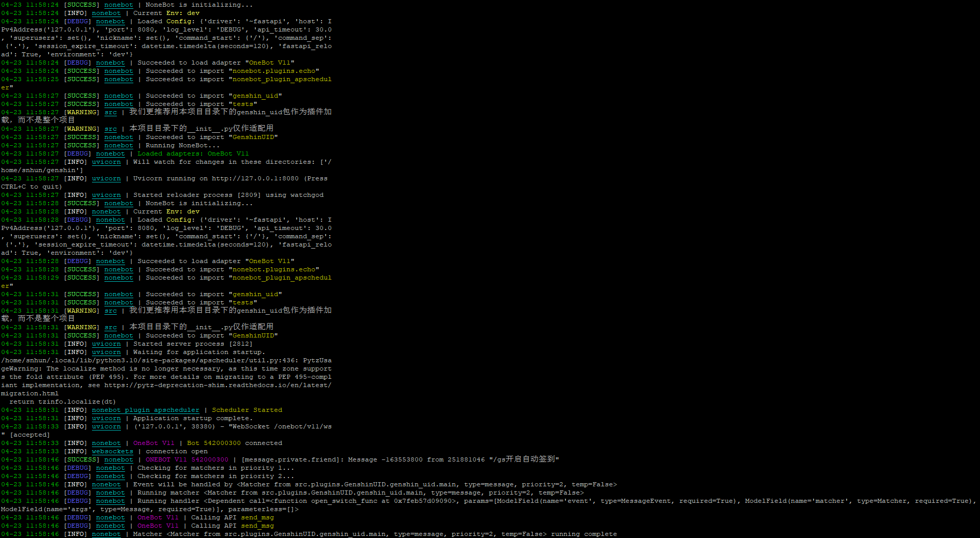
Task: Click the 'CTRL+C to quit)' text
Action: click(x=32, y=187)
